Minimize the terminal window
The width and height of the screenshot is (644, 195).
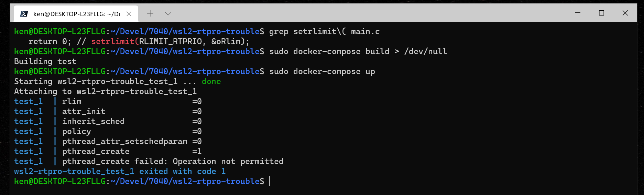click(x=578, y=13)
